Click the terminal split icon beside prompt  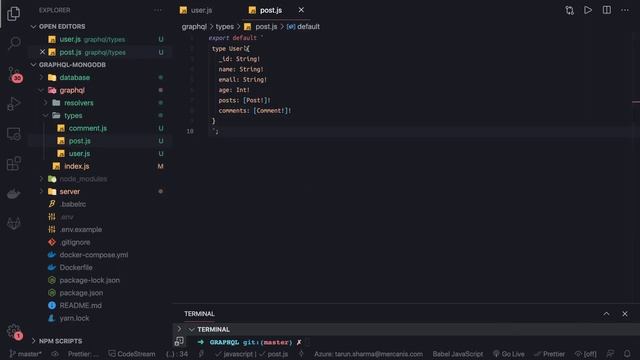[x=179, y=342]
